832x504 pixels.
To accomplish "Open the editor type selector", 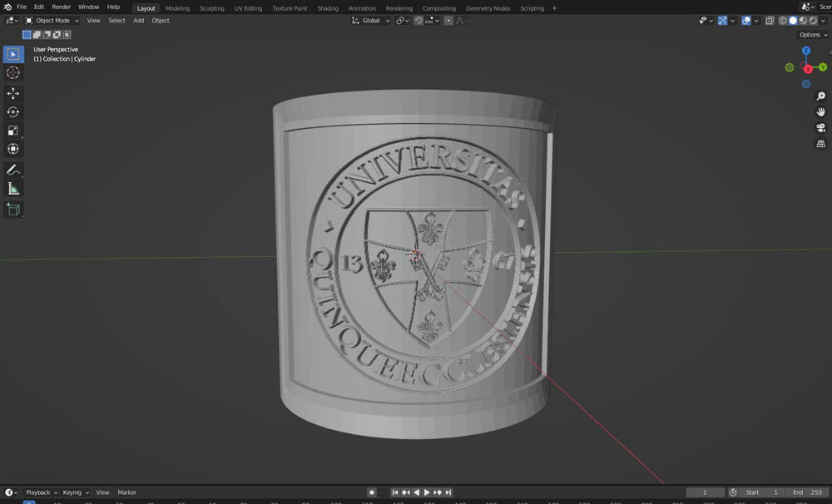I will (12, 21).
